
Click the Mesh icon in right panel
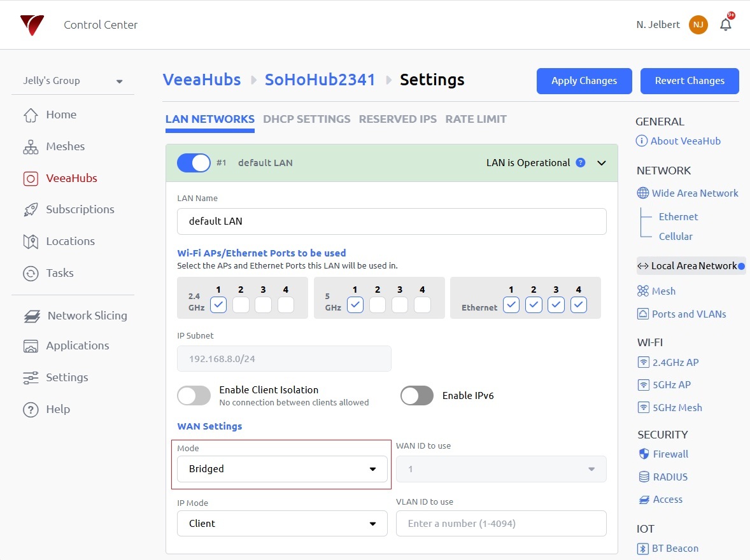click(643, 291)
